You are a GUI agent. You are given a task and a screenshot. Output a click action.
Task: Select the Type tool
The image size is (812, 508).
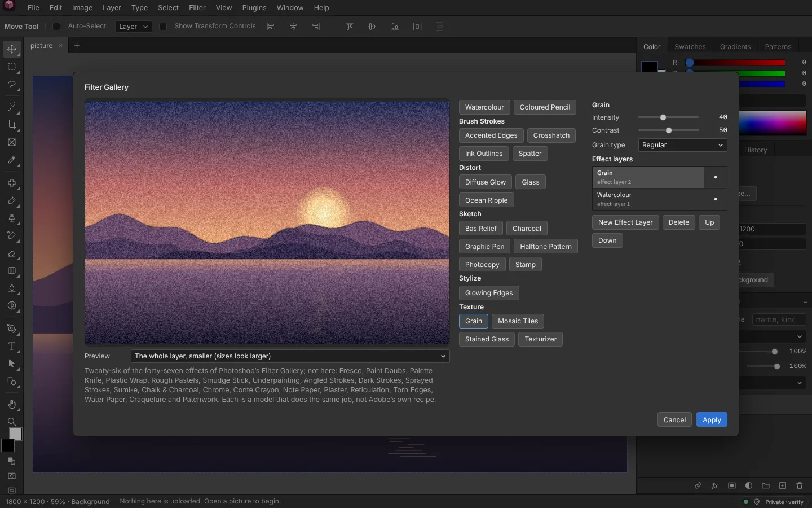click(12, 346)
